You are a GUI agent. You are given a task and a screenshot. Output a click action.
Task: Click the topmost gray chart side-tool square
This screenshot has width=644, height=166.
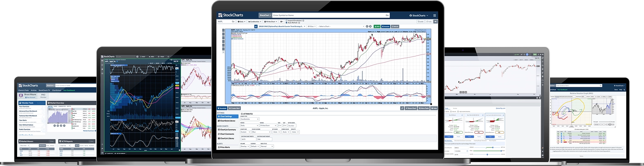pos(223,31)
